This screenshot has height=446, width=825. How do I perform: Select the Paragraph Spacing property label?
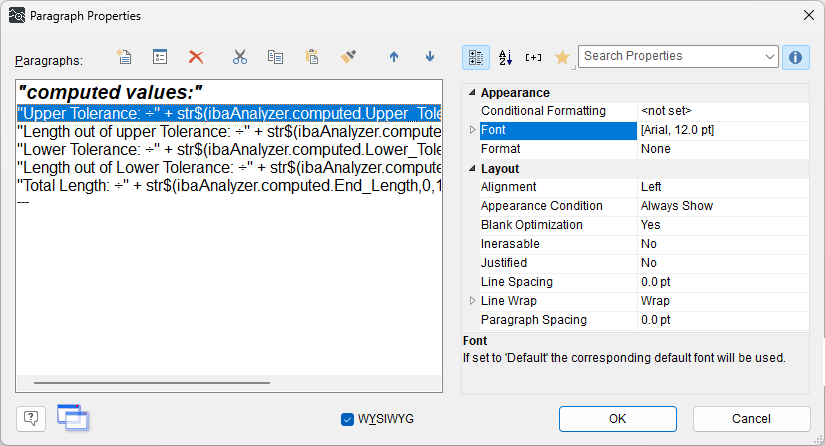coord(534,320)
